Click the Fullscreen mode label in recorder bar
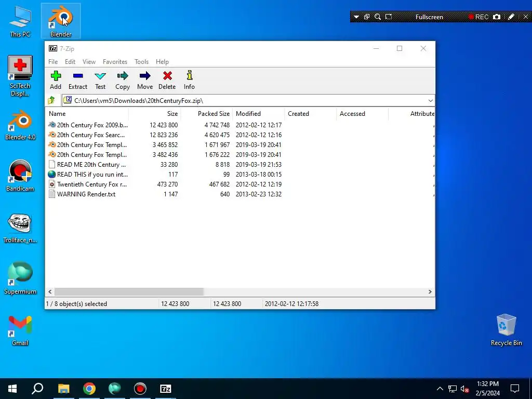The width and height of the screenshot is (532, 399). point(429,17)
